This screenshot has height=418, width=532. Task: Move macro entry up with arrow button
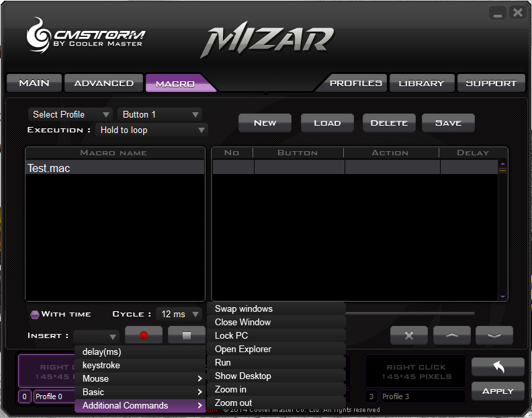[451, 335]
